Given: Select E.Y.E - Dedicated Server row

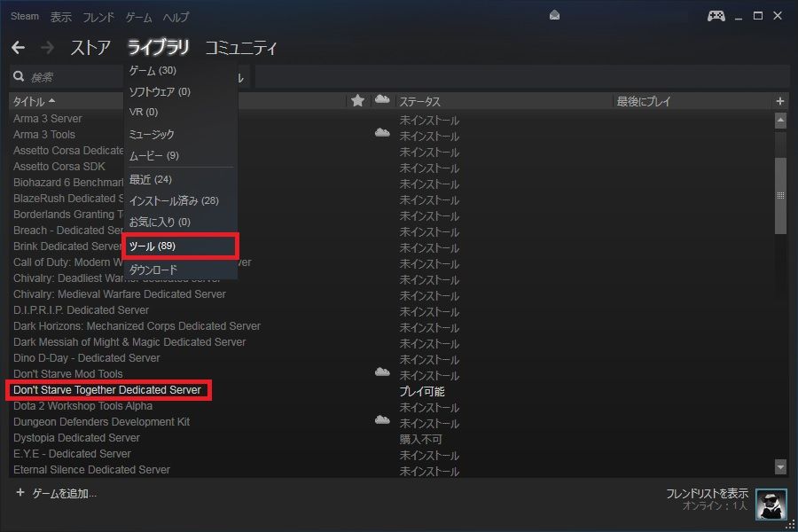Looking at the screenshot, I should 72,454.
